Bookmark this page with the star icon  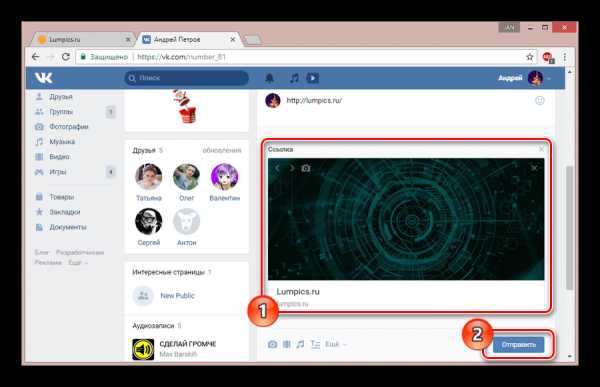click(x=530, y=57)
